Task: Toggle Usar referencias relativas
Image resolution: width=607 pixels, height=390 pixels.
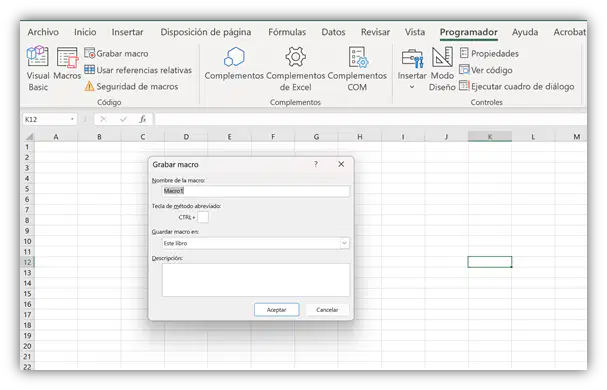Action: click(138, 70)
